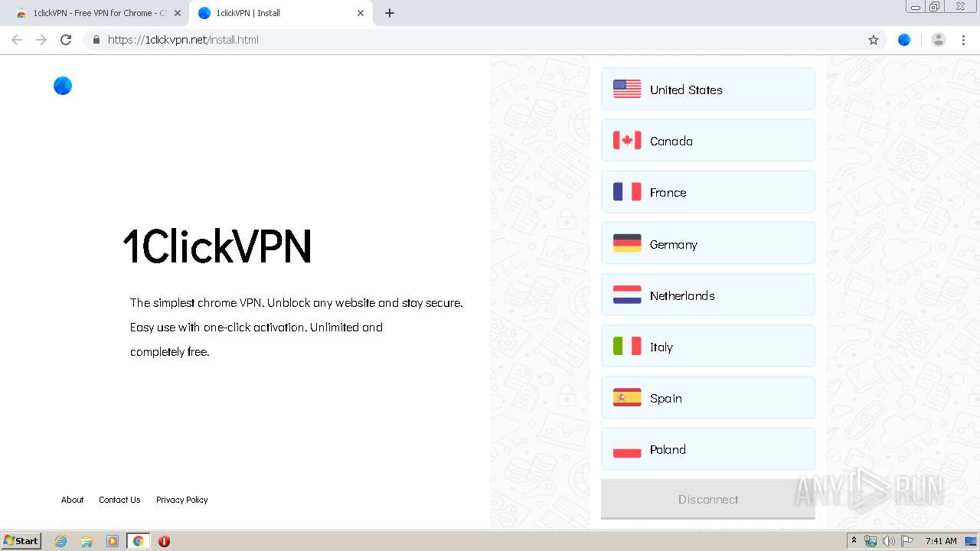Viewport: 980px width, 551px height.
Task: Click the Italy flag icon
Action: pyautogui.click(x=627, y=346)
